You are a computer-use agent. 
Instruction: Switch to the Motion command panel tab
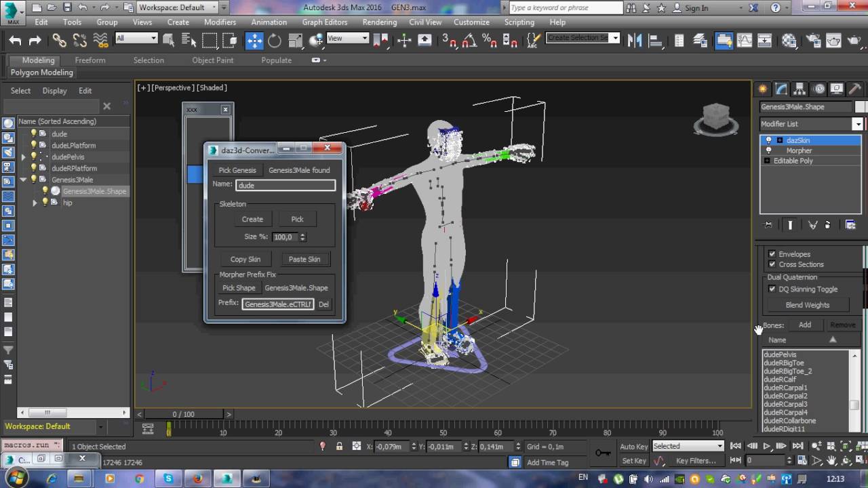click(818, 89)
